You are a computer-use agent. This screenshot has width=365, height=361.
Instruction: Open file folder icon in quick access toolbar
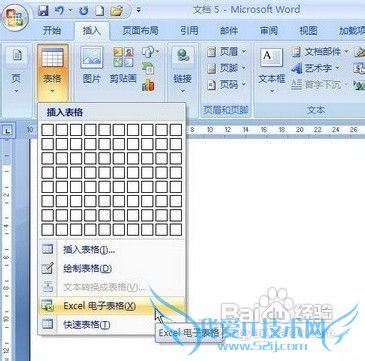[x=116, y=11]
